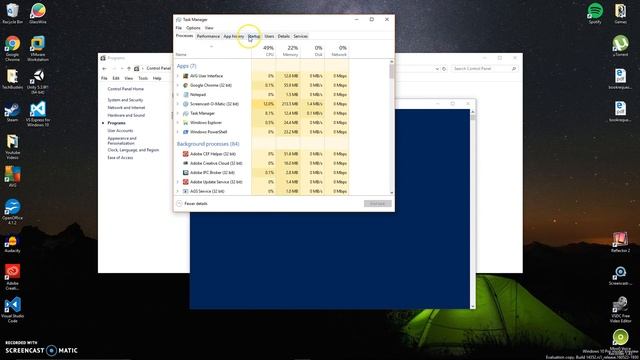This screenshot has height=360, width=640.
Task: Open the Options menu in Task Manager
Action: pos(193,28)
